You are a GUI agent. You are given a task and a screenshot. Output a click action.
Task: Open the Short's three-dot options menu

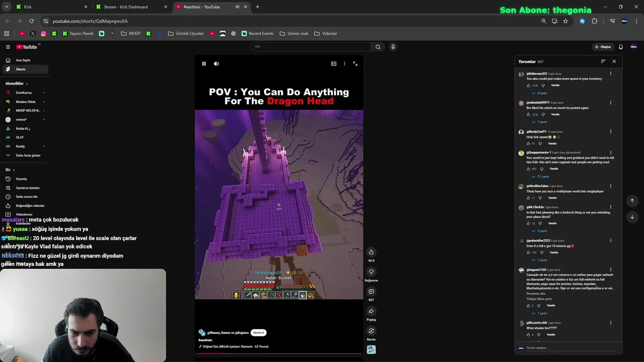[x=344, y=64]
